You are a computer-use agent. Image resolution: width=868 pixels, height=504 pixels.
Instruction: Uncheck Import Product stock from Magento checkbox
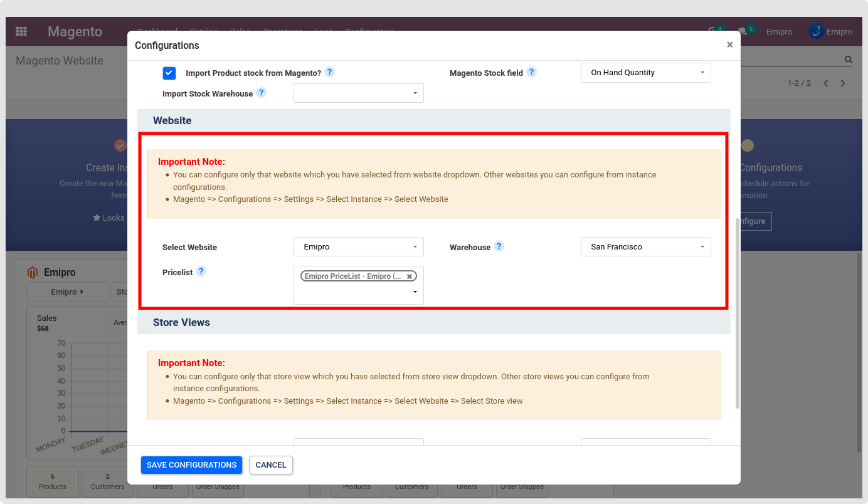coord(169,73)
